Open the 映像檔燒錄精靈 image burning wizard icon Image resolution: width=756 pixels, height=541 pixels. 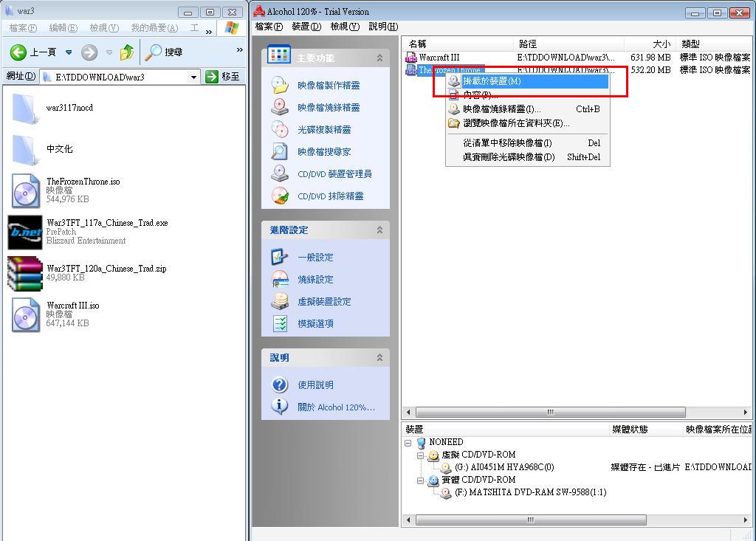point(280,107)
